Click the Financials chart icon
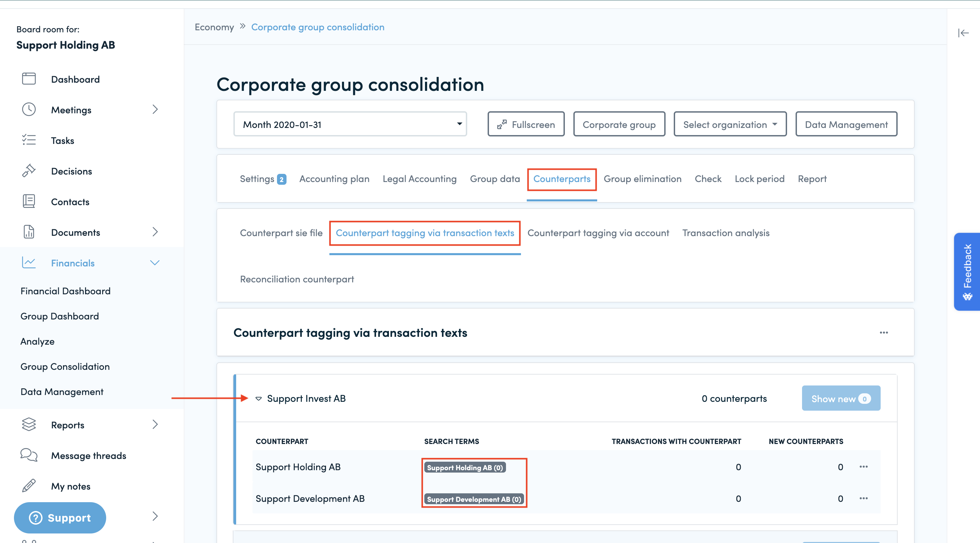 click(29, 263)
